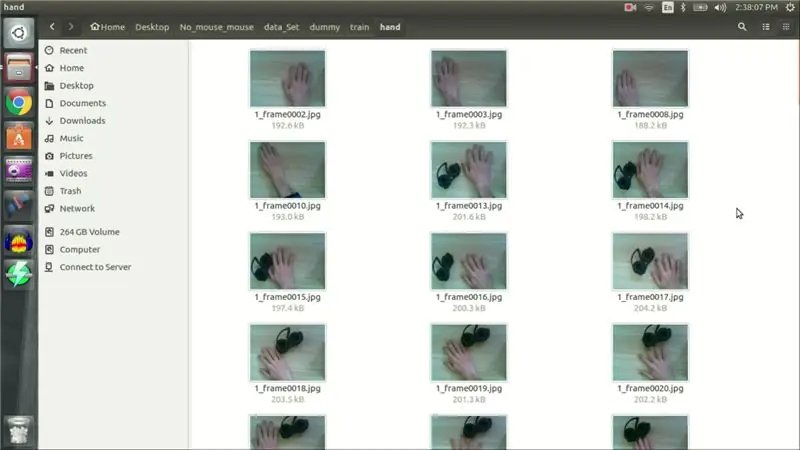This screenshot has width=800, height=450.
Task: Go to Desktop in the path bar
Action: tap(152, 27)
